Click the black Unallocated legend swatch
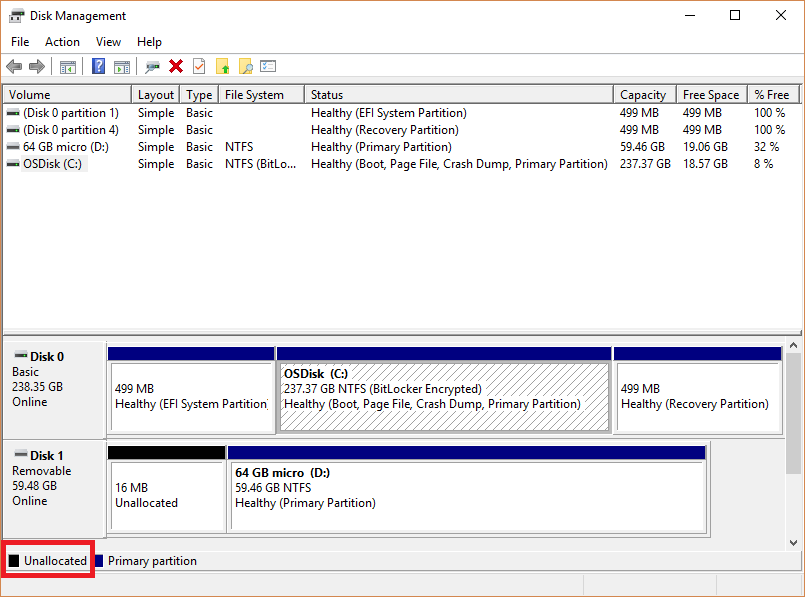 point(14,561)
